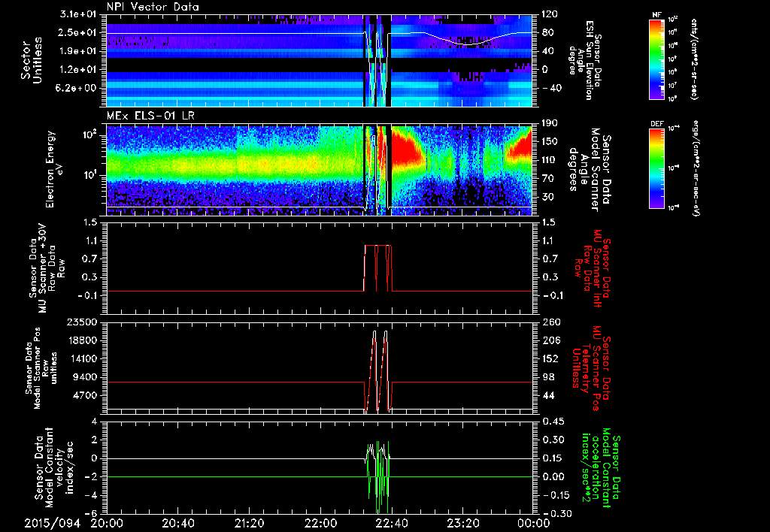This screenshot has height=532, width=770.
Task: Click the "1.2e+01" sector tick label
Action: (78, 69)
